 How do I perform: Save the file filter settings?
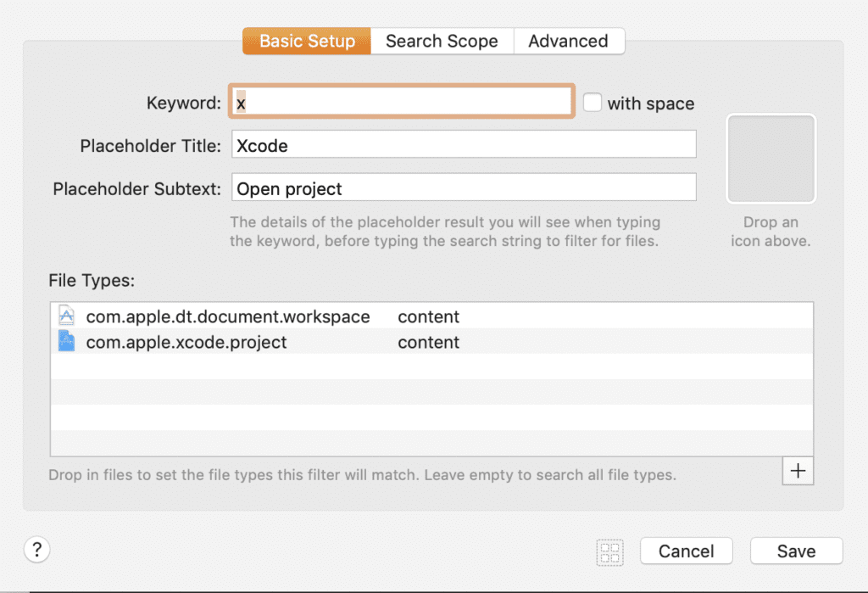tap(796, 551)
